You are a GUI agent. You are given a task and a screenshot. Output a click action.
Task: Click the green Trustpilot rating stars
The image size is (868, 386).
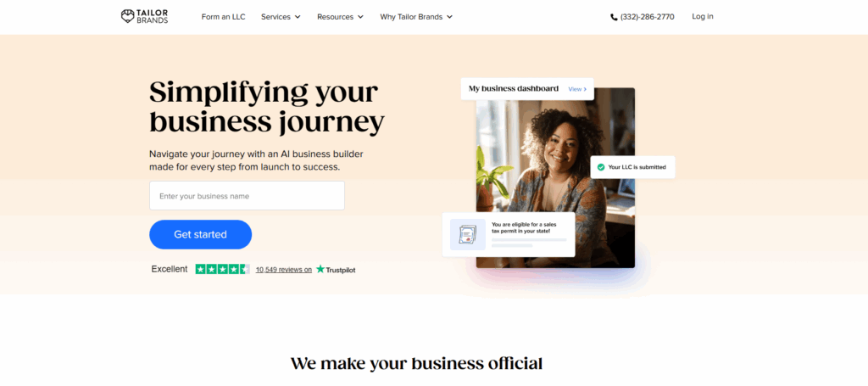223,269
